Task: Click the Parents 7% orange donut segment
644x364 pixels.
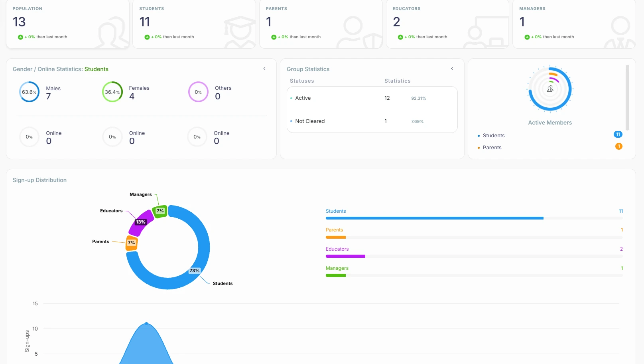Action: pyautogui.click(x=132, y=243)
